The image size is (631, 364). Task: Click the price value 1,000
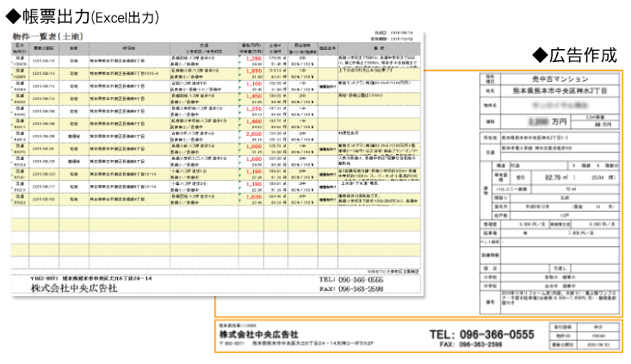pyautogui.click(x=254, y=147)
